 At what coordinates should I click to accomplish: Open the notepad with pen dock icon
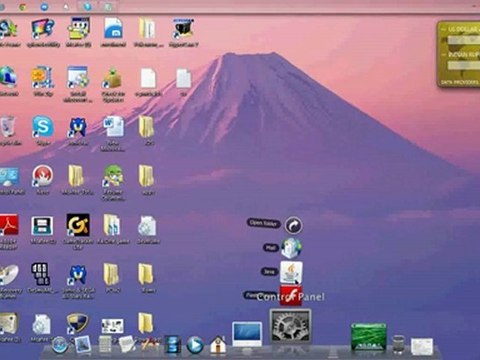click(x=127, y=344)
